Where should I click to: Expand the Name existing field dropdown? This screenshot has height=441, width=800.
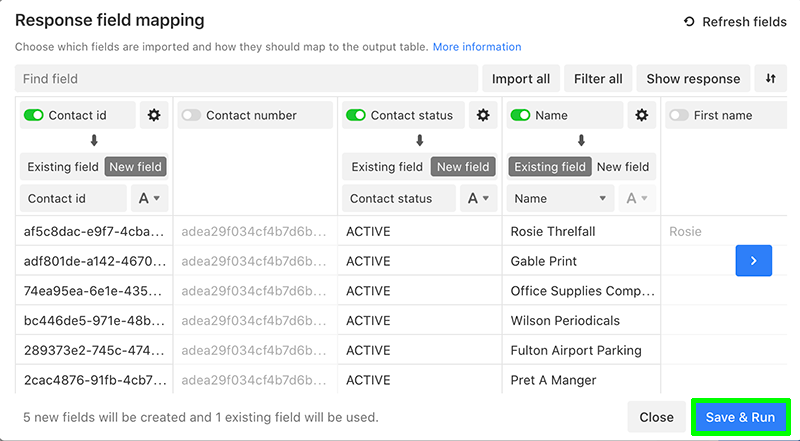pos(560,198)
